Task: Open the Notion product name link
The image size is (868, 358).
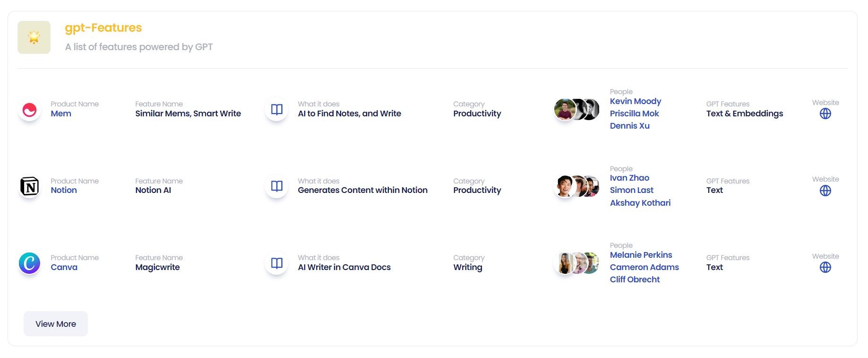Action: (64, 190)
